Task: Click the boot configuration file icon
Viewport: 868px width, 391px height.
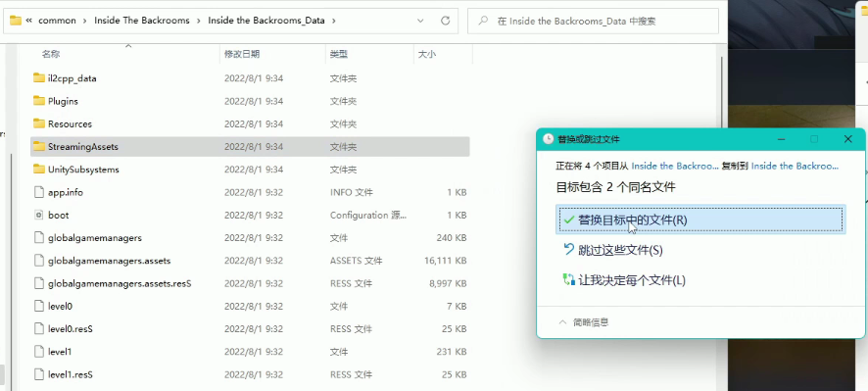Action: tap(39, 215)
